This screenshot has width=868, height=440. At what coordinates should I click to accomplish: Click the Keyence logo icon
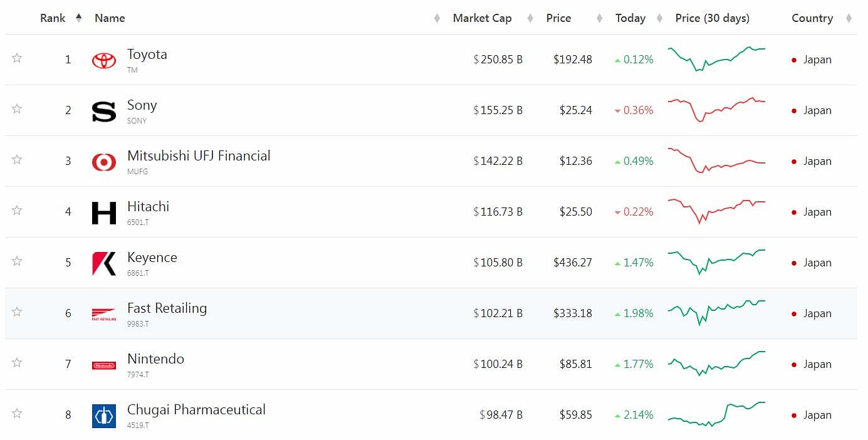pyautogui.click(x=104, y=263)
